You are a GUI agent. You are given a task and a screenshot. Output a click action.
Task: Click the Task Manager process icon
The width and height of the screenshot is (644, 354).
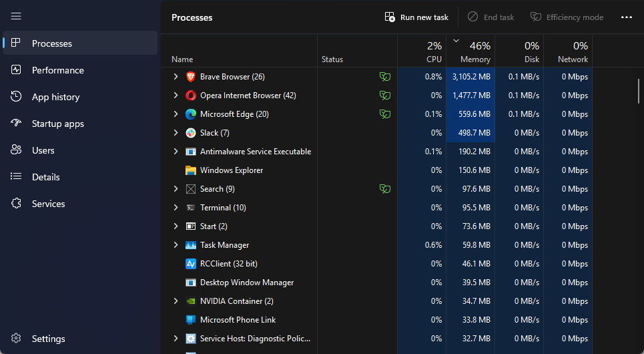point(191,245)
